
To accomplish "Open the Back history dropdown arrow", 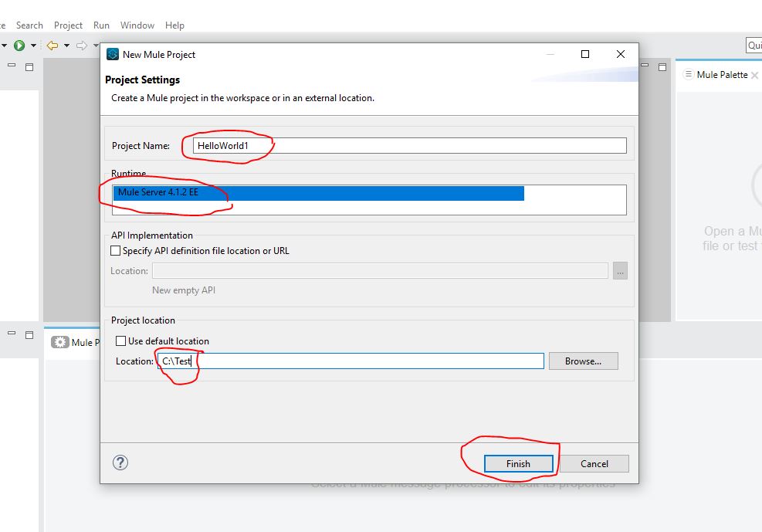I will [x=66, y=46].
